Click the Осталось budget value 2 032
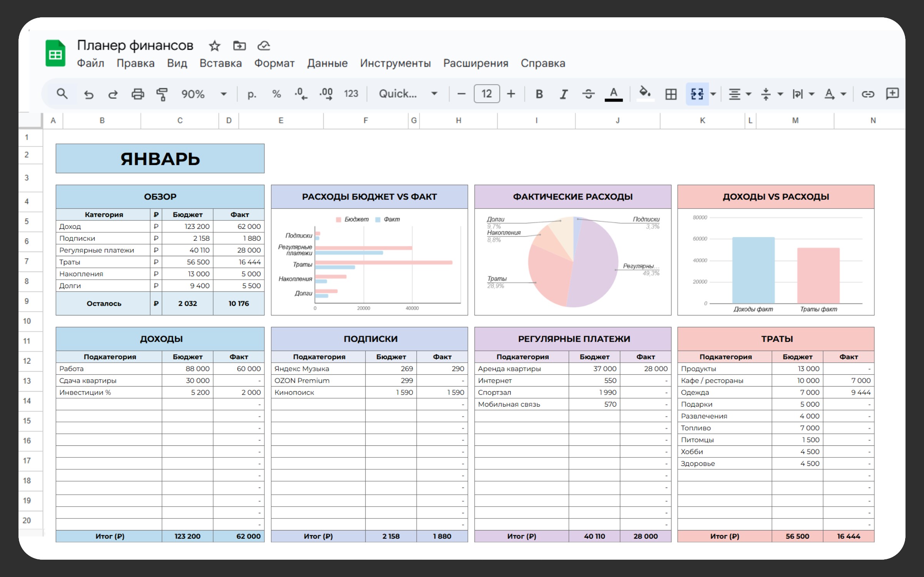This screenshot has height=577, width=924. (187, 304)
